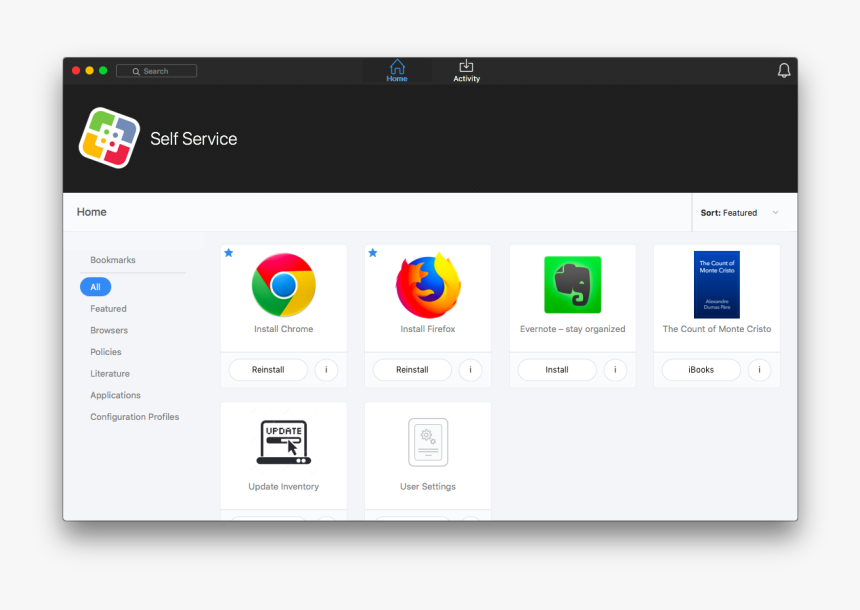Screen dimensions: 860x610
Task: Open the Self Service app icon
Action: 108,138
